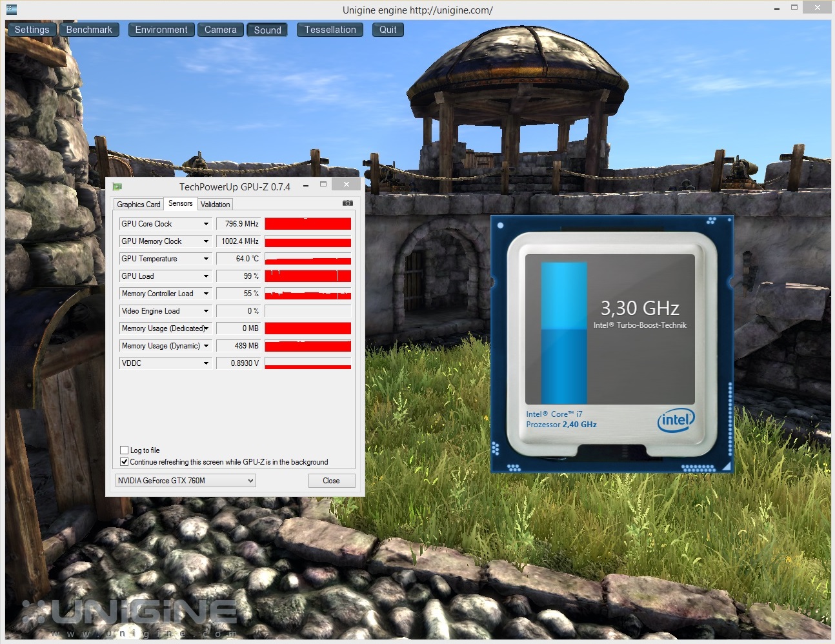Viewport: 835px width, 644px height.
Task: Expand the GPU Memory Clock sensor dropdown
Action: coord(206,241)
